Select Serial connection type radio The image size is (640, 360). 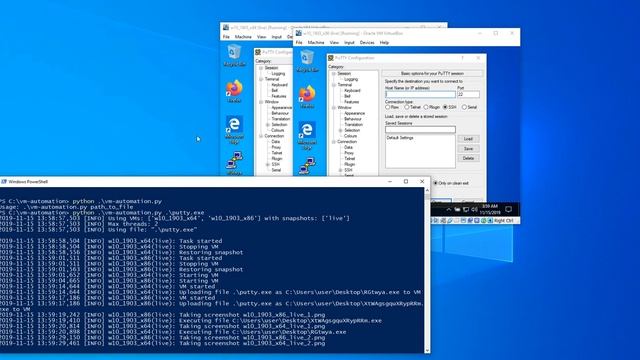click(469, 107)
